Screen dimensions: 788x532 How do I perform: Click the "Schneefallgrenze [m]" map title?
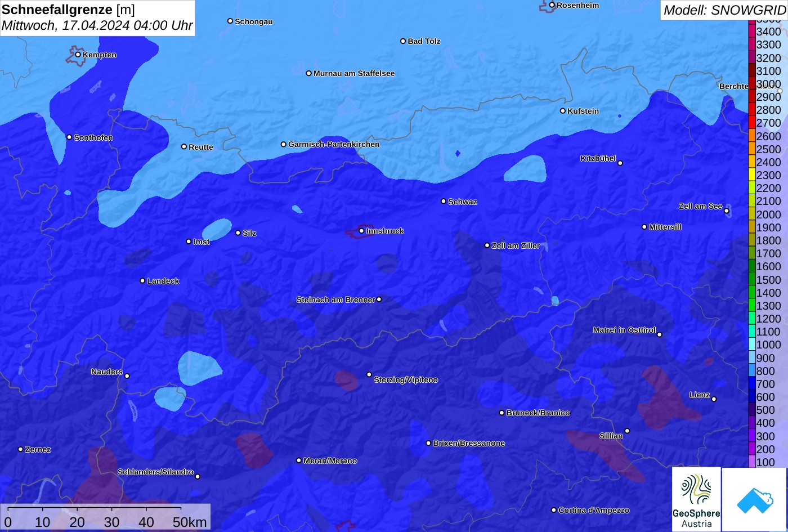[x=69, y=10]
